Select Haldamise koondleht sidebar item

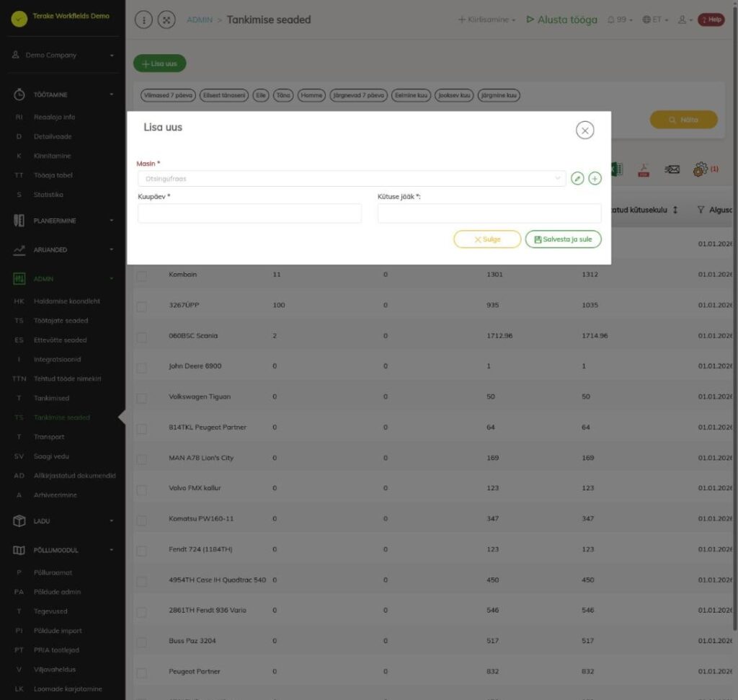(67, 301)
